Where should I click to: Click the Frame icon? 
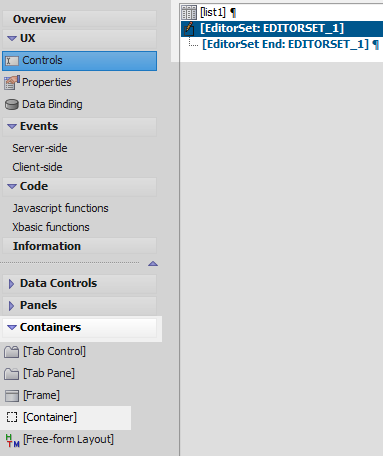12,396
